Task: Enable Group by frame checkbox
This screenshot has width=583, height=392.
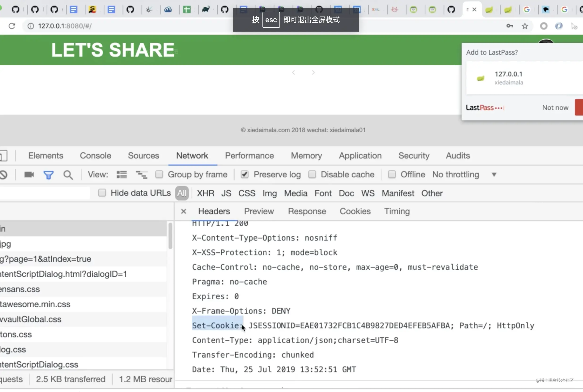Action: point(159,174)
